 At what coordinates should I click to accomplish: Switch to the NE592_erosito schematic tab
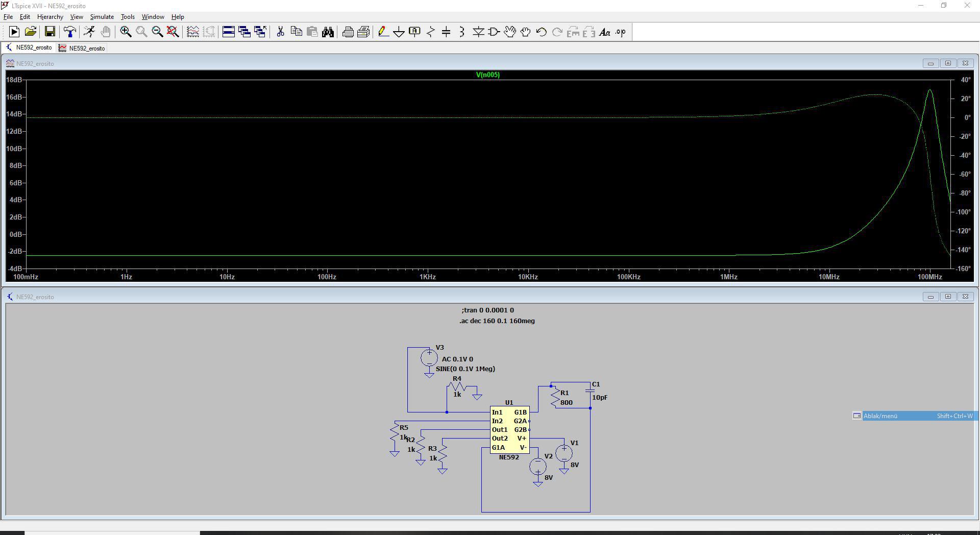point(29,48)
